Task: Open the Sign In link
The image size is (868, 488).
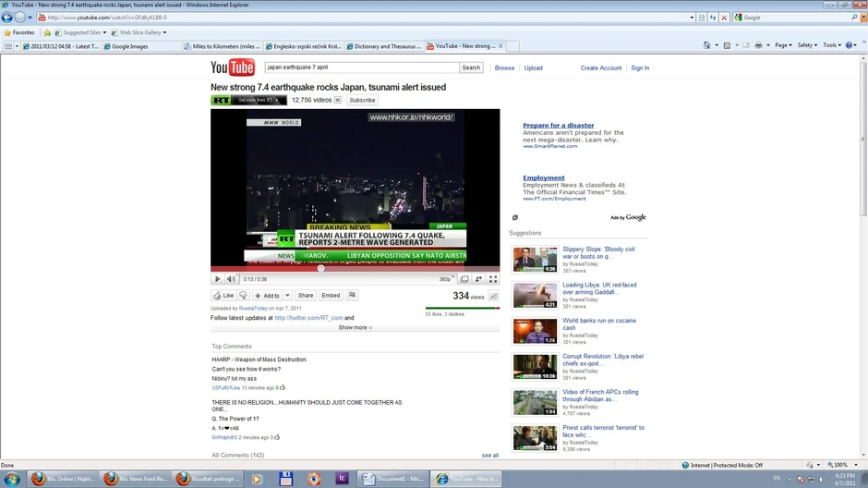Action: (x=640, y=67)
